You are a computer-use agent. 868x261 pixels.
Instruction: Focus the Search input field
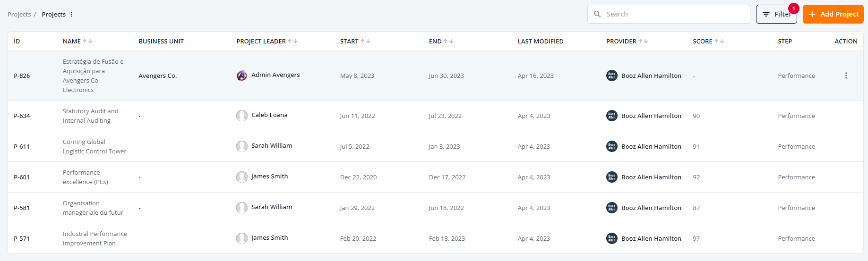pos(669,14)
